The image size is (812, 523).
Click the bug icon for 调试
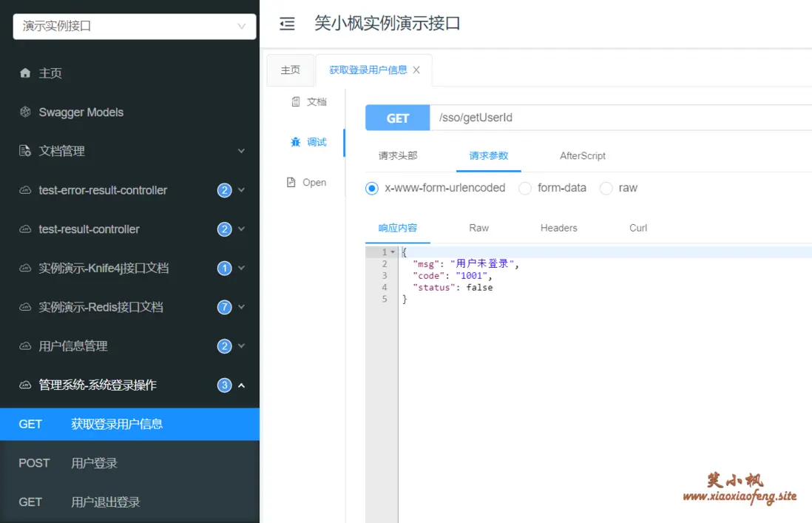coord(296,142)
